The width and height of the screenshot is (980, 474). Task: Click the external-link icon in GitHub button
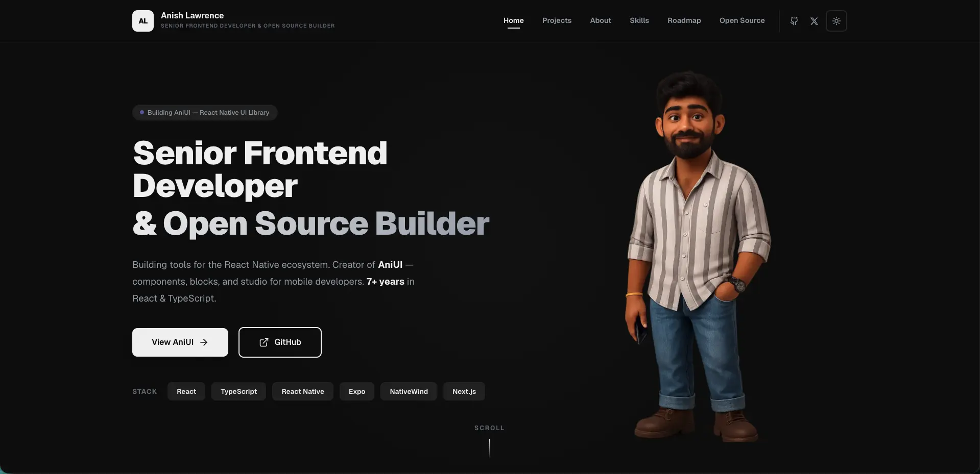264,342
